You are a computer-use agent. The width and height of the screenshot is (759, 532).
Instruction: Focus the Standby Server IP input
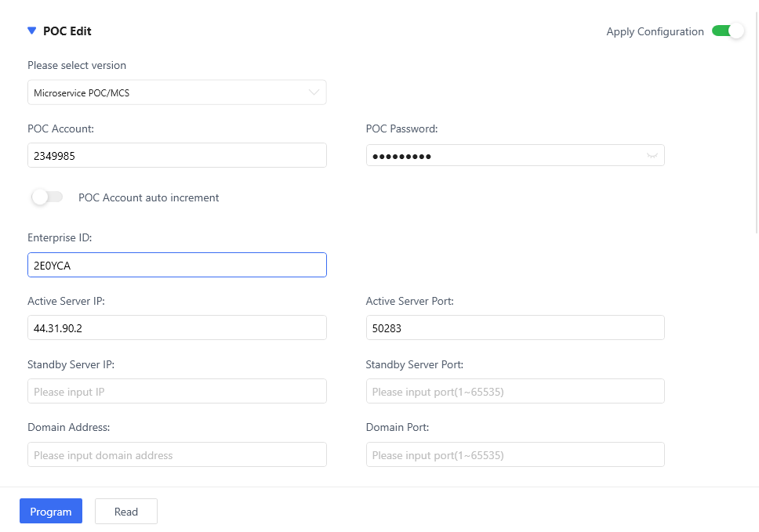(x=176, y=392)
